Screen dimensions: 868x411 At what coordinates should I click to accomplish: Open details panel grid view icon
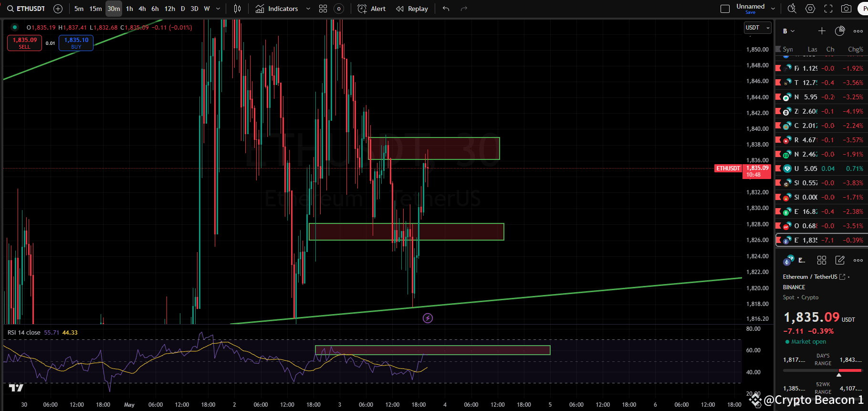pyautogui.click(x=821, y=260)
